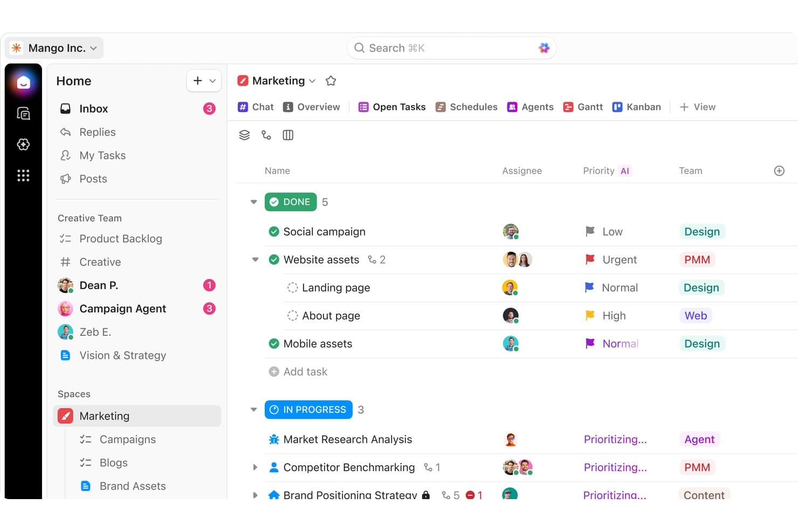The width and height of the screenshot is (798, 532).
Task: Click the AI sparkle icon in search bar
Action: [544, 48]
